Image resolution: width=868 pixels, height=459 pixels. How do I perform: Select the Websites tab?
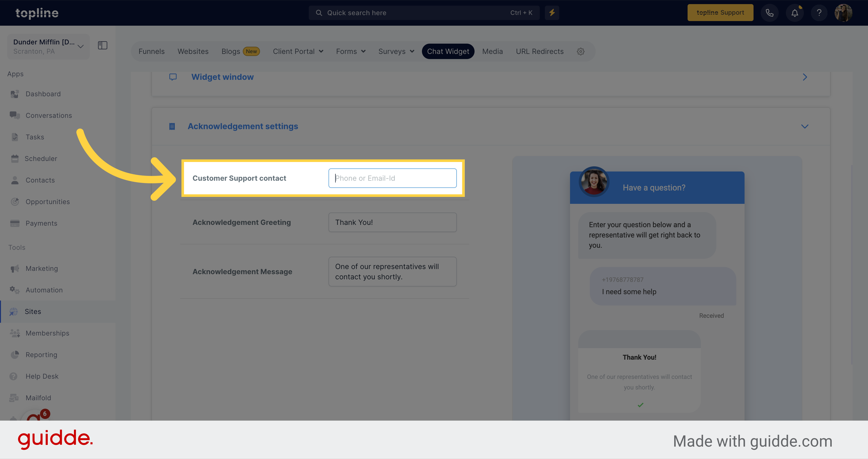(x=193, y=51)
